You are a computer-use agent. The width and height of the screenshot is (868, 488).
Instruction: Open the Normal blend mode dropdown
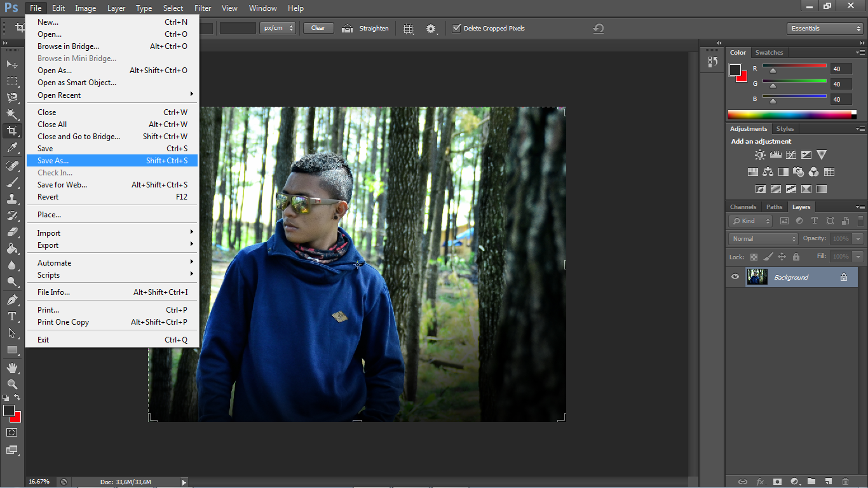tap(764, 239)
